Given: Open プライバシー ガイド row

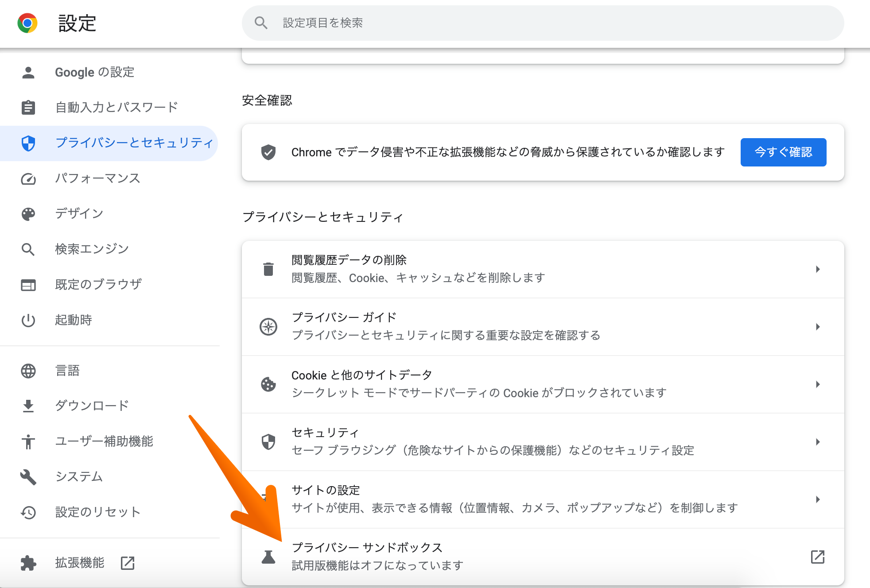Looking at the screenshot, I should pyautogui.click(x=543, y=327).
